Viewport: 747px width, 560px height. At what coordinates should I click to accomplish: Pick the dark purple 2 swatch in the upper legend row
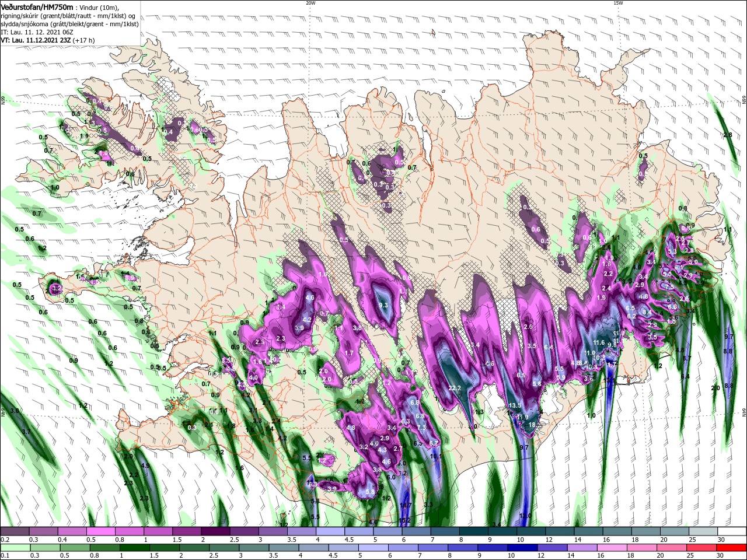[x=215, y=531]
